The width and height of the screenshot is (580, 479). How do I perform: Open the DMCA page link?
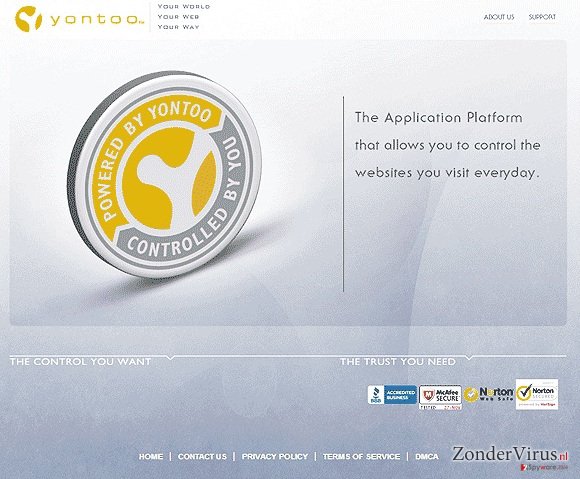[x=426, y=456]
